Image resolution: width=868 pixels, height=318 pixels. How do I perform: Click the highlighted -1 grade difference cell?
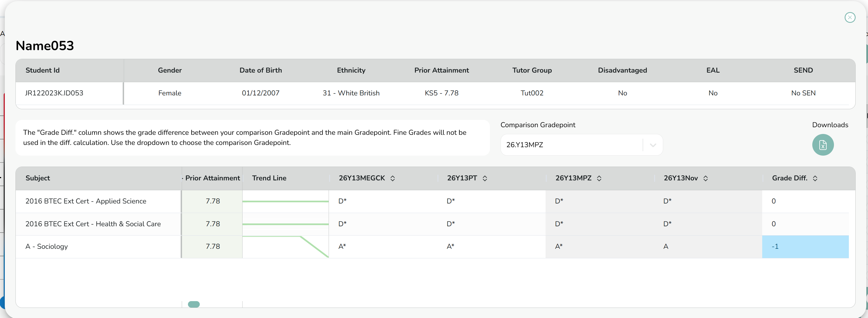pyautogui.click(x=805, y=247)
